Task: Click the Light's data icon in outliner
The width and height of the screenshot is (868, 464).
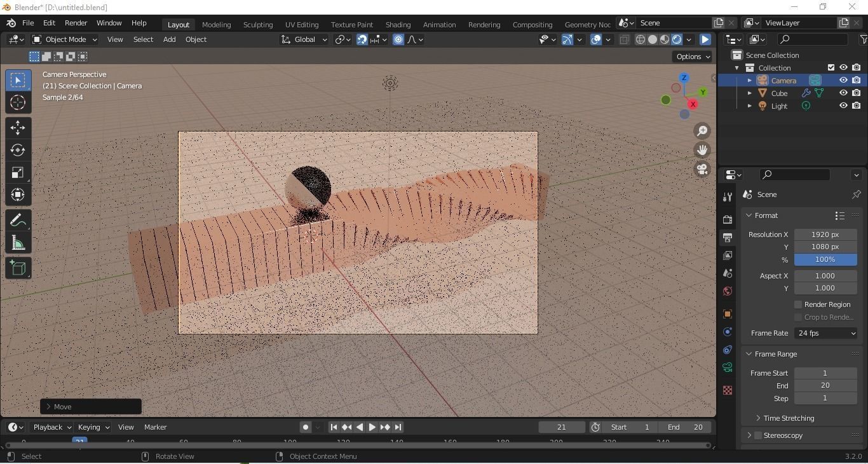Action: [806, 106]
